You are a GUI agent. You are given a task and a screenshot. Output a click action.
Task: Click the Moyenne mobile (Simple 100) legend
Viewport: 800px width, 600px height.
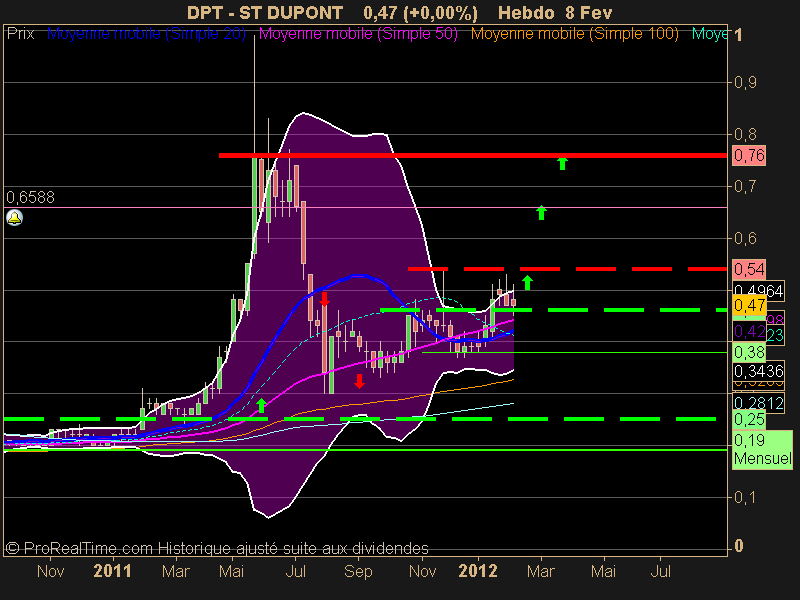point(574,34)
